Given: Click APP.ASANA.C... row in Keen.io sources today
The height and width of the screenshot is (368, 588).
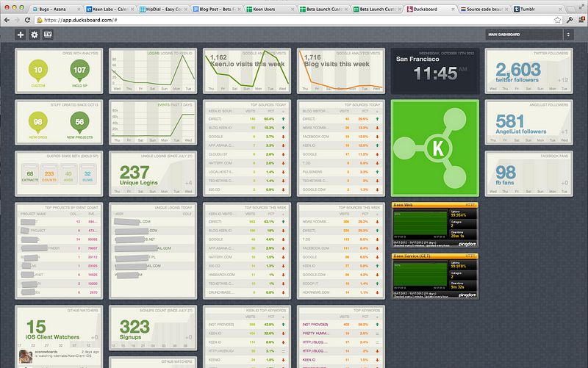Looking at the screenshot, I should (x=247, y=145).
